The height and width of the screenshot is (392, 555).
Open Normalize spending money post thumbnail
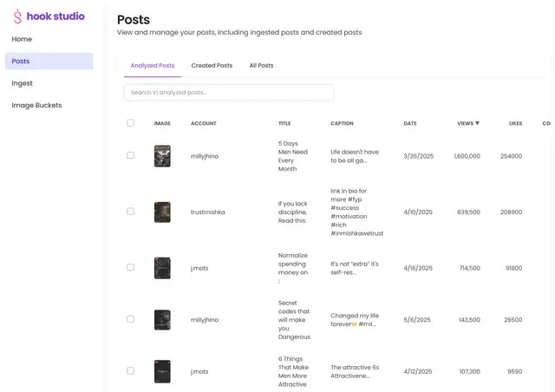(162, 268)
